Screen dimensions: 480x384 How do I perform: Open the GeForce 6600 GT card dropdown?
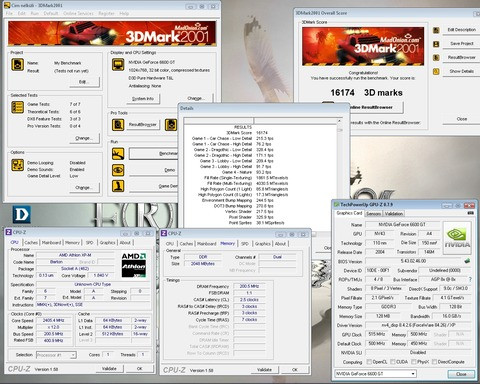[376, 374]
